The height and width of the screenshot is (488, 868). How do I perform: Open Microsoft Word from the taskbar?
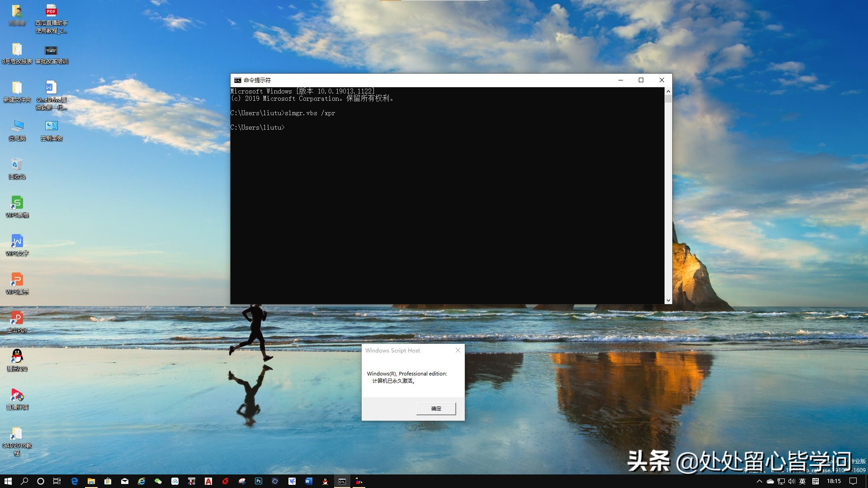[308, 481]
